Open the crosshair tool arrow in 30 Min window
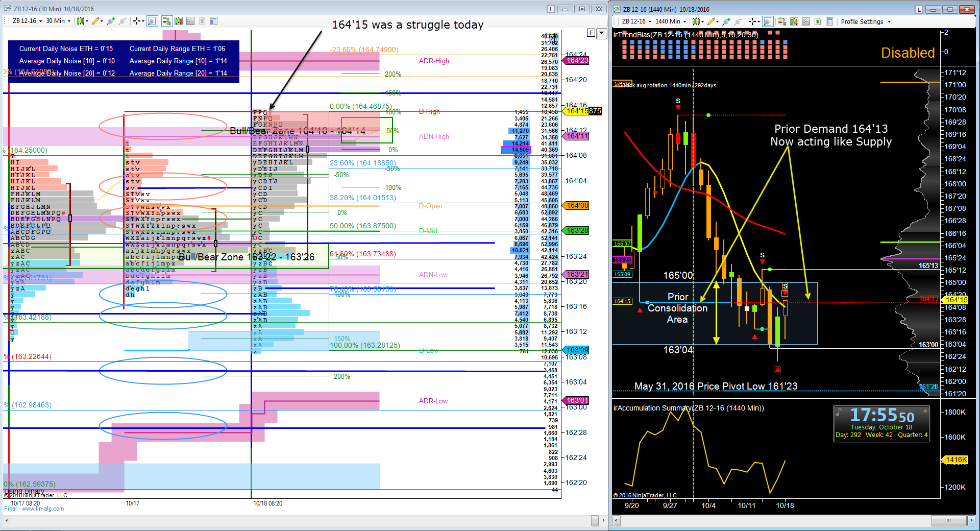 (143, 21)
